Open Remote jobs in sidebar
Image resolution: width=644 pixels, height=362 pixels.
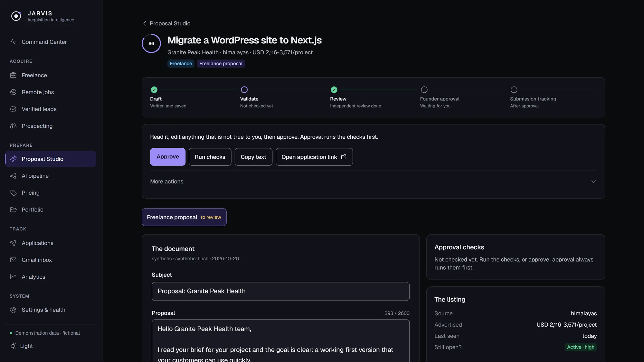click(51, 92)
